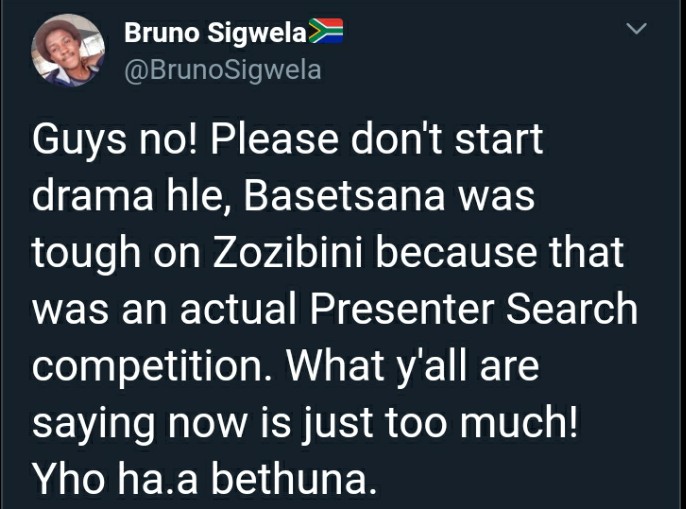Select the phrase Presenter Search
Image resolution: width=686 pixels, height=509 pixels.
click(x=474, y=309)
